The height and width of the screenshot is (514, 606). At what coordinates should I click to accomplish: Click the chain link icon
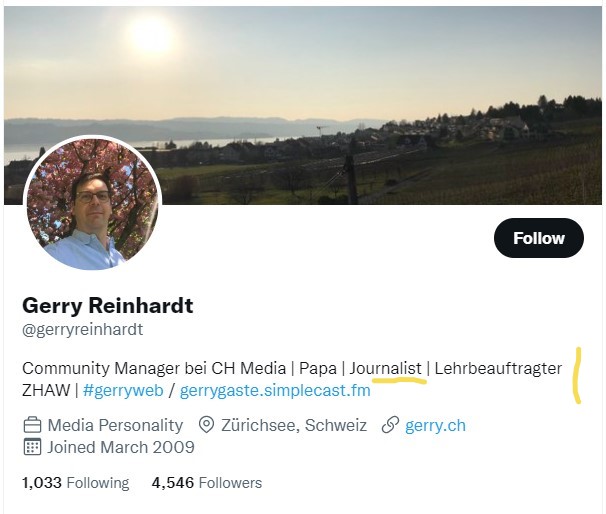390,425
